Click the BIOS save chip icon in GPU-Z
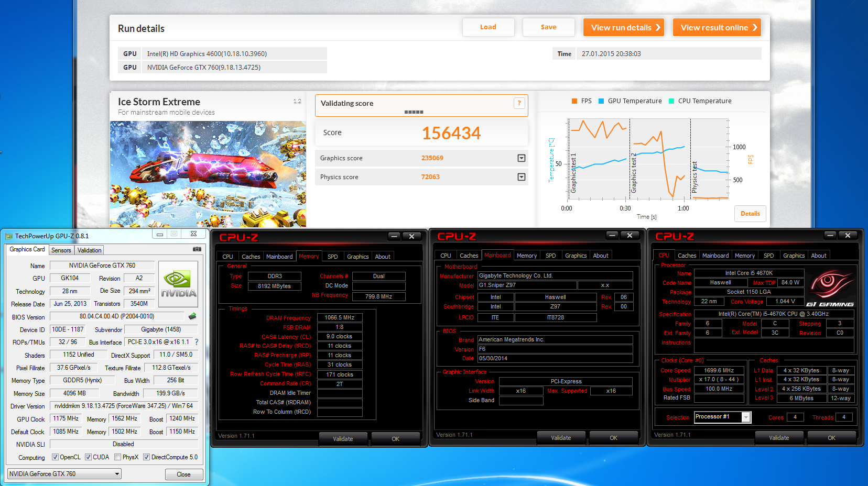 click(192, 316)
